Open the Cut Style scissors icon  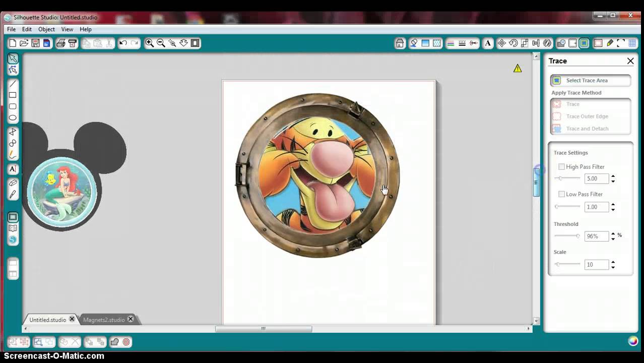click(473, 43)
